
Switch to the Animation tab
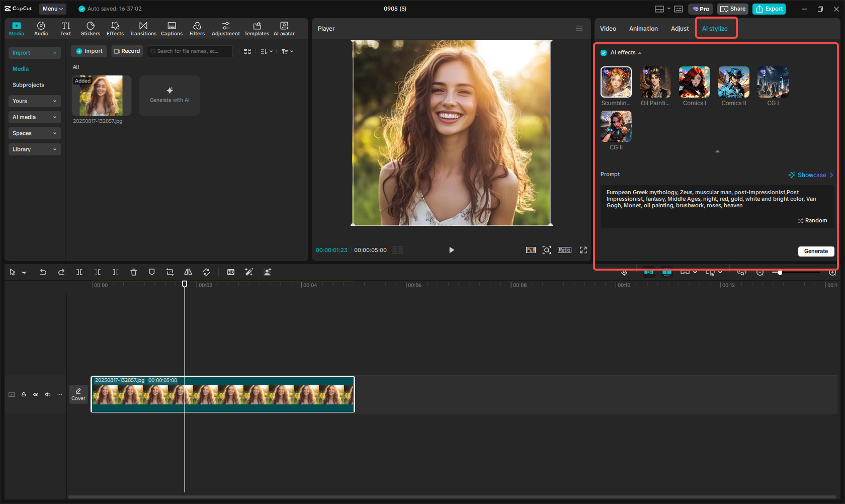point(643,29)
